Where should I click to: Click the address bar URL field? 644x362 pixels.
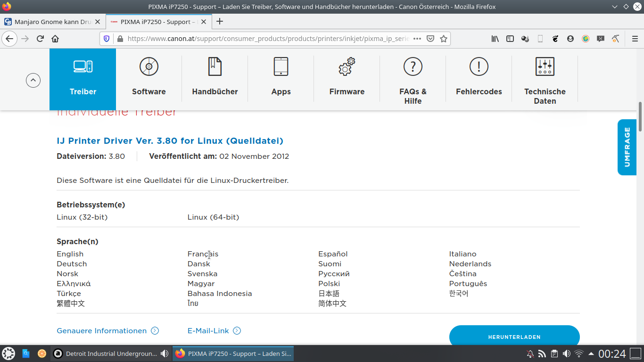[x=268, y=39]
